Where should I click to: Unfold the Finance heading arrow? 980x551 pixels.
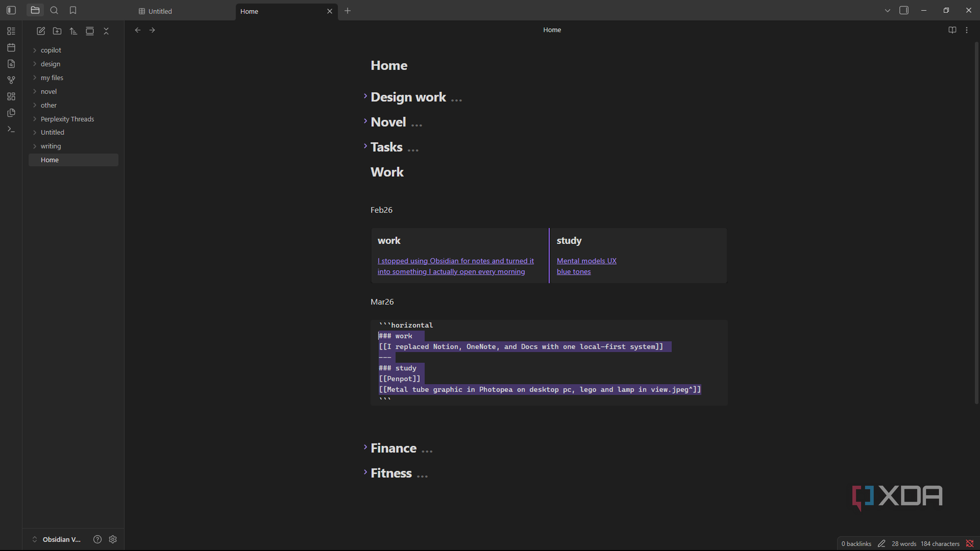365,447
